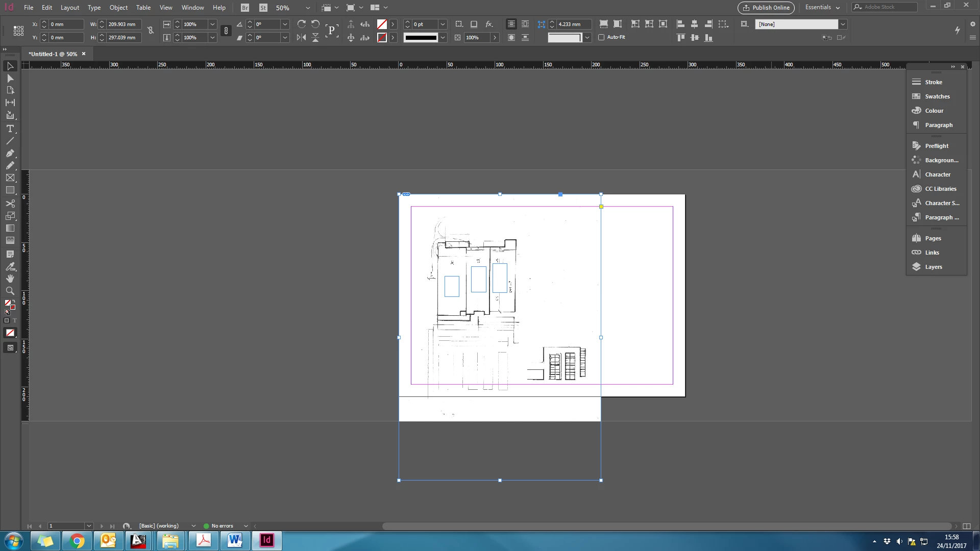This screenshot has width=980, height=551.
Task: Select the Type tool
Action: 10,128
